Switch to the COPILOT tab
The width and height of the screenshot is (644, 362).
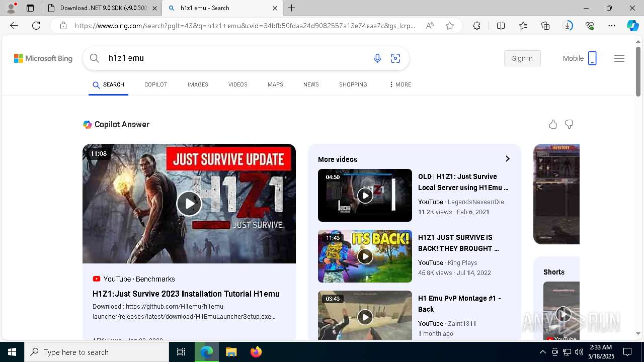(x=155, y=84)
